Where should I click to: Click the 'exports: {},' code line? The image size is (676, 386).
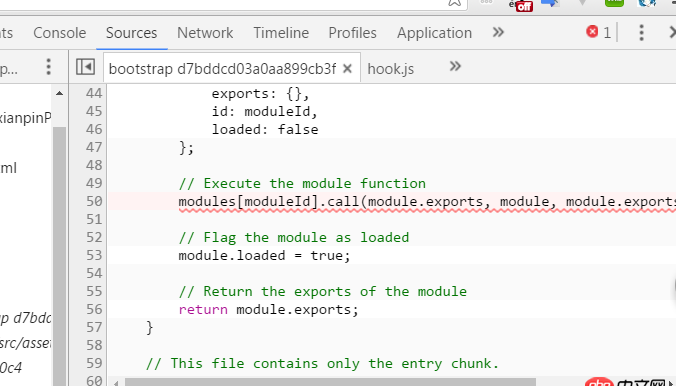[x=260, y=94]
